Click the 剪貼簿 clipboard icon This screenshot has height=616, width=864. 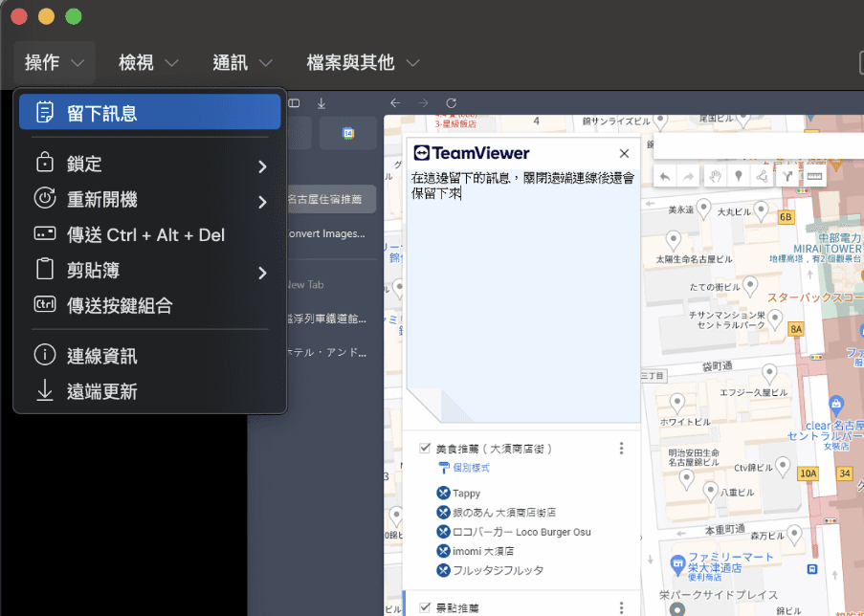(x=45, y=269)
